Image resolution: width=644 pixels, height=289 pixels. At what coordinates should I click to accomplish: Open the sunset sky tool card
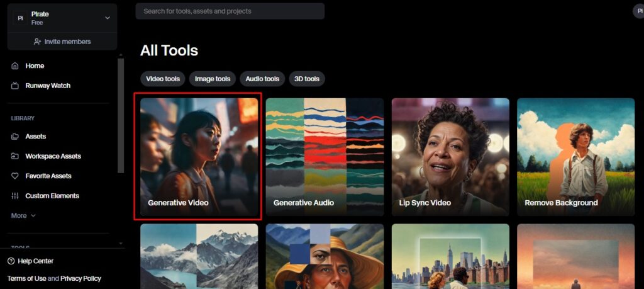tap(576, 256)
